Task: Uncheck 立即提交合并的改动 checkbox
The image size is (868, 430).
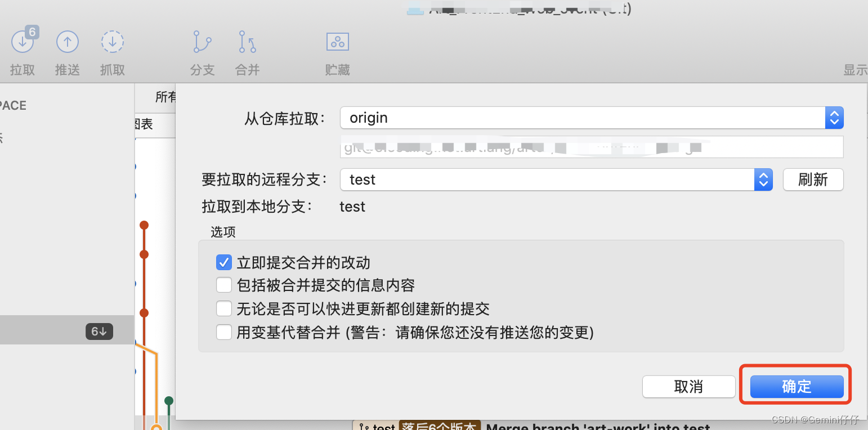Action: pyautogui.click(x=224, y=262)
